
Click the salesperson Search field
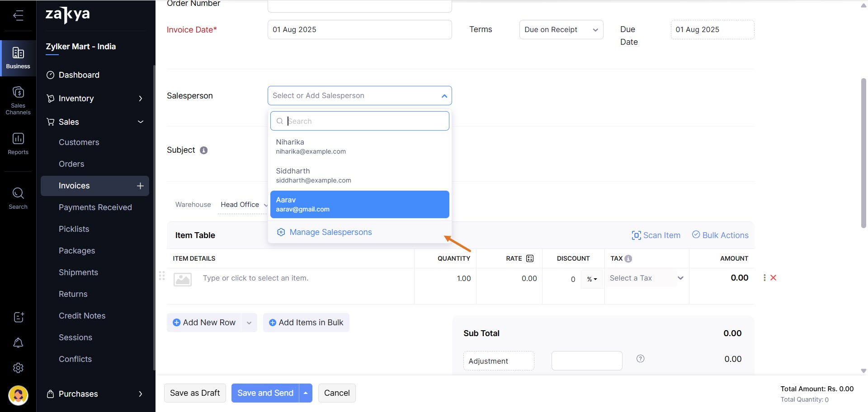[x=364, y=121]
